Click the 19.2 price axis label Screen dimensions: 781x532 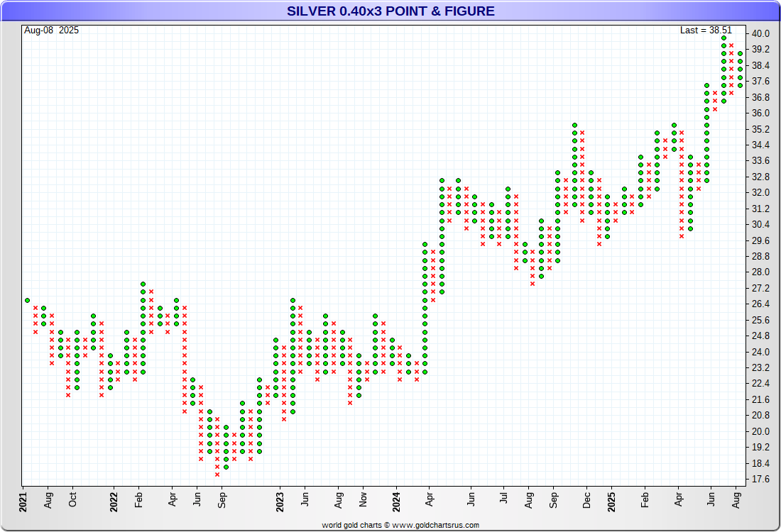click(x=760, y=448)
